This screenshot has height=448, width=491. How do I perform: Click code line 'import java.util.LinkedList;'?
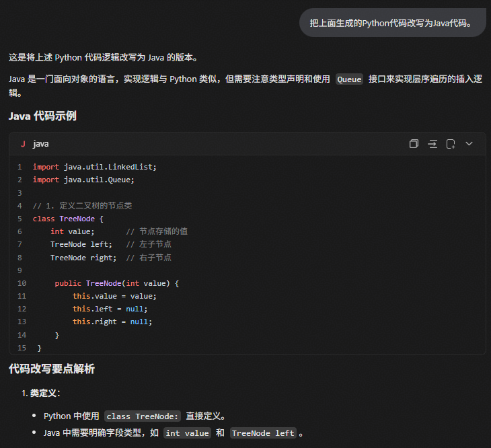[95, 167]
